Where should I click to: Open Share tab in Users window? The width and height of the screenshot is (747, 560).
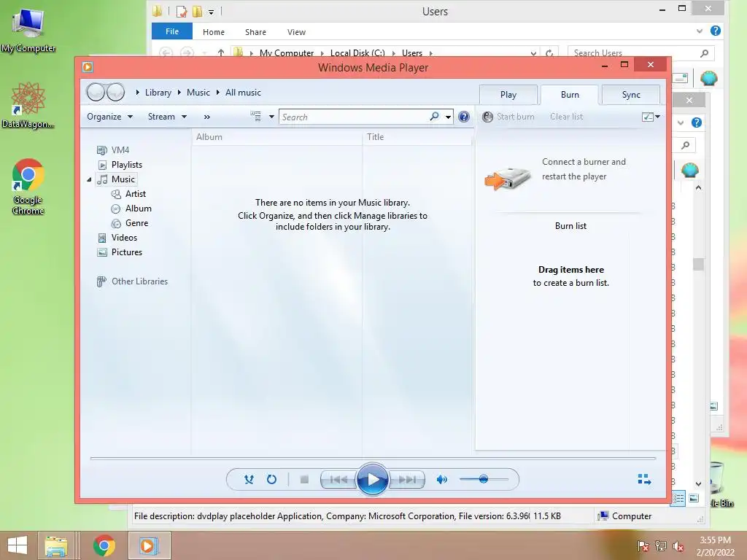(256, 32)
